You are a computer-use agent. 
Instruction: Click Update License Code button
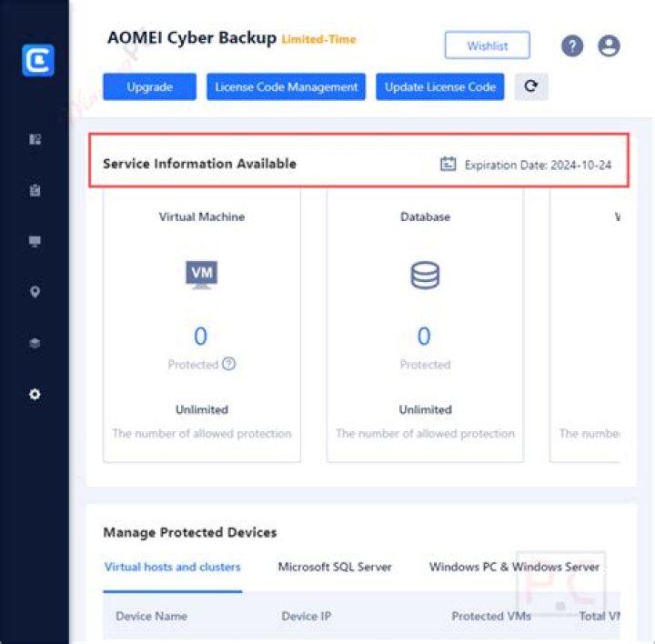coord(440,87)
